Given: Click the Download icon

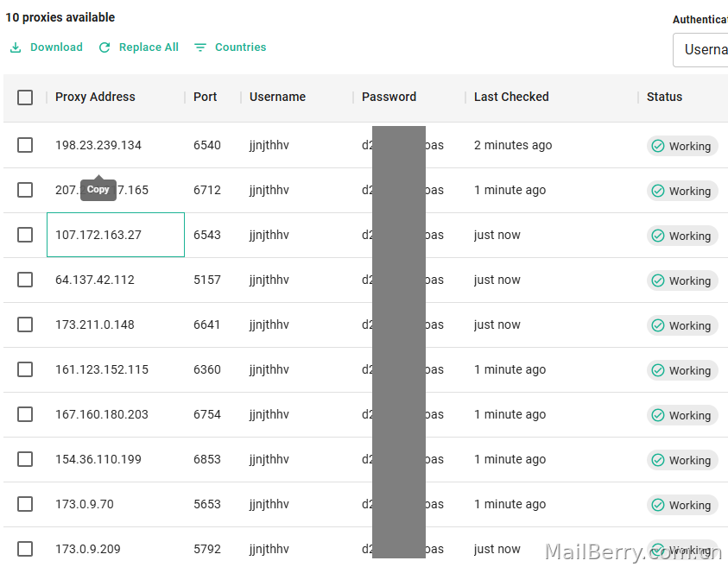Looking at the screenshot, I should 16,47.
